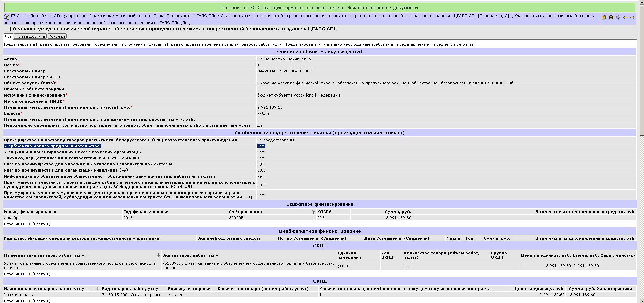Sort ОКПД Услуги охраны table by name arrow

[98, 289]
